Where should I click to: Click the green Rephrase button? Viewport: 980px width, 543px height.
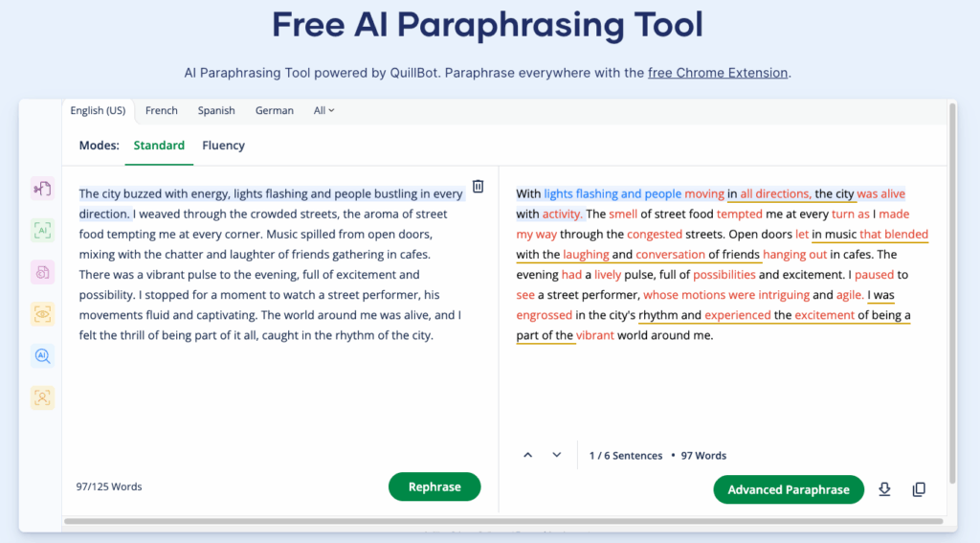(434, 486)
